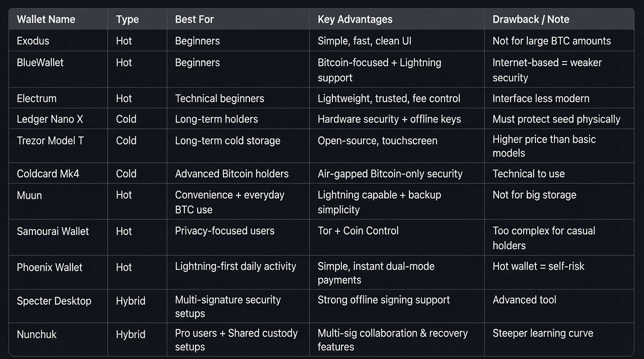Select the 'Multi-signature security setups' cell
The height and width of the screenshot is (359, 644).
228,306
